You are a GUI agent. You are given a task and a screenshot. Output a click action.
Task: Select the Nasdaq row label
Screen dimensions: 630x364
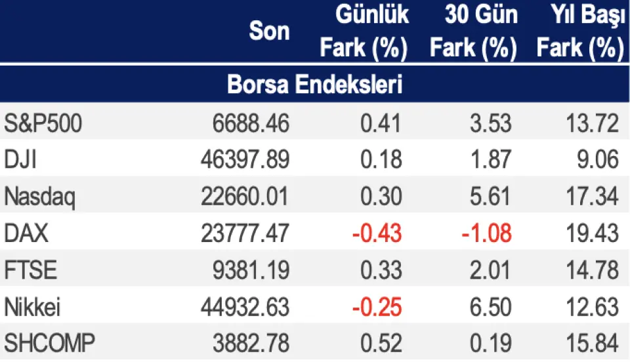click(39, 197)
